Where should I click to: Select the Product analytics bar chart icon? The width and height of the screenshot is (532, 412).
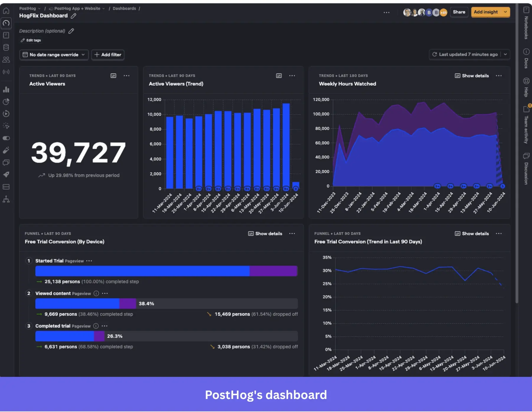point(6,89)
